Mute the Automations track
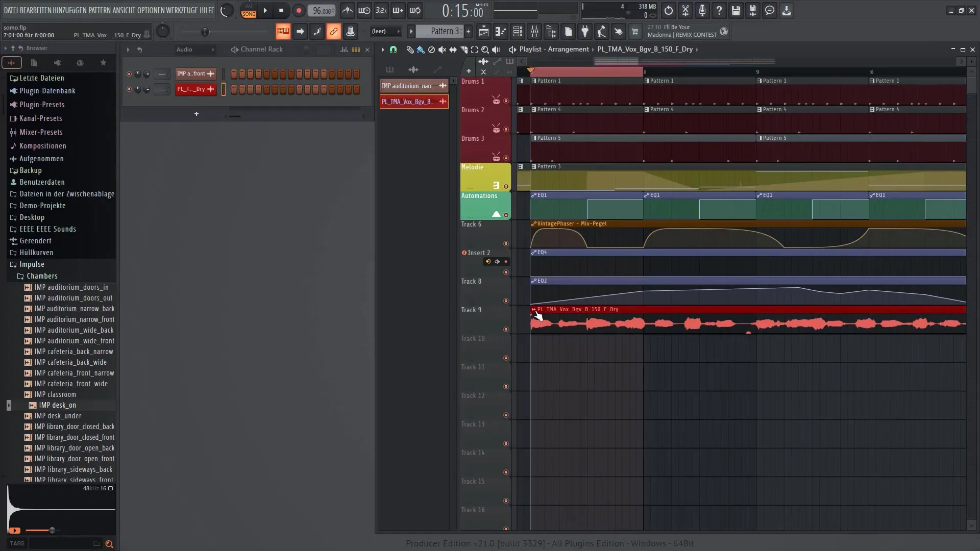Image resolution: width=980 pixels, height=551 pixels. [506, 215]
